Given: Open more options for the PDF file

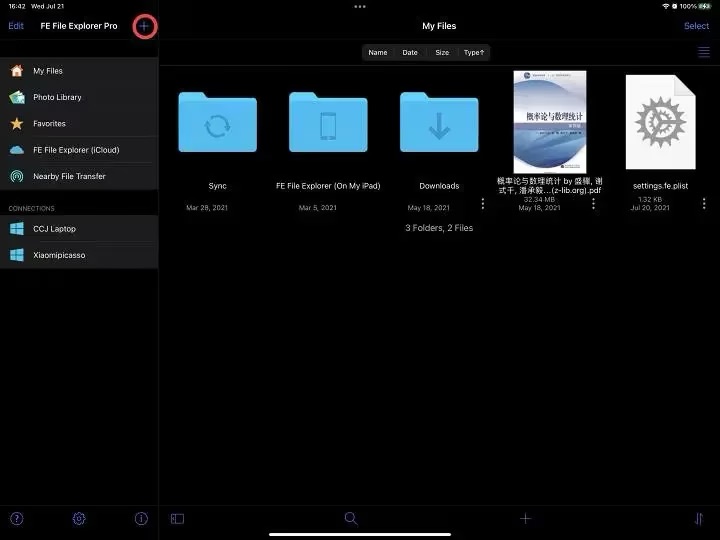Looking at the screenshot, I should (593, 203).
